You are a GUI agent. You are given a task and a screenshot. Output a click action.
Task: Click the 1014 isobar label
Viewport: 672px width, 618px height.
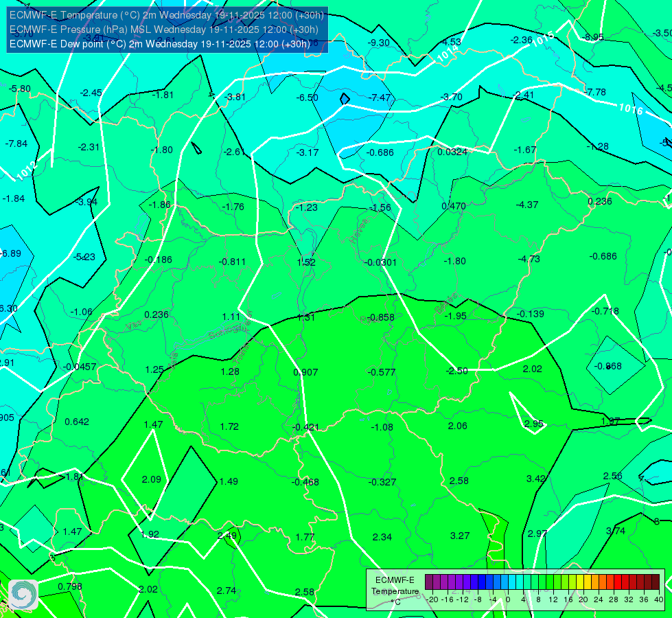[x=448, y=53]
